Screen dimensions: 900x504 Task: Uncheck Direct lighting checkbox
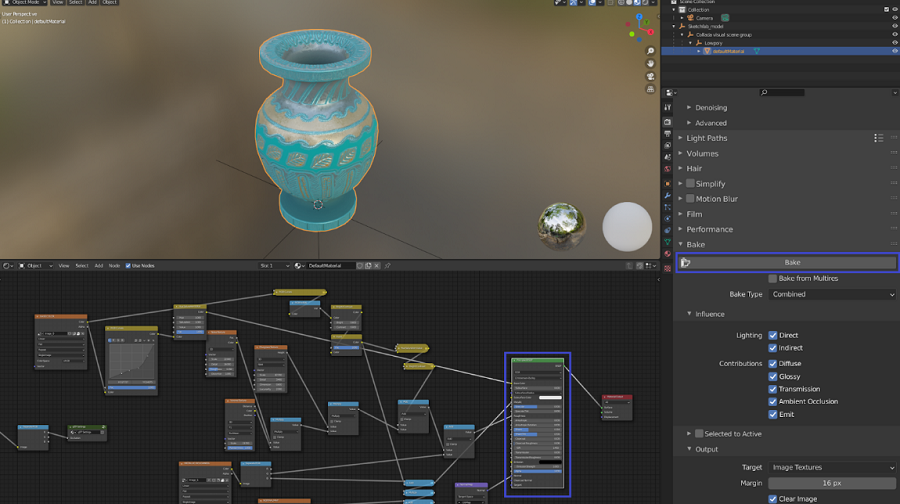(773, 335)
